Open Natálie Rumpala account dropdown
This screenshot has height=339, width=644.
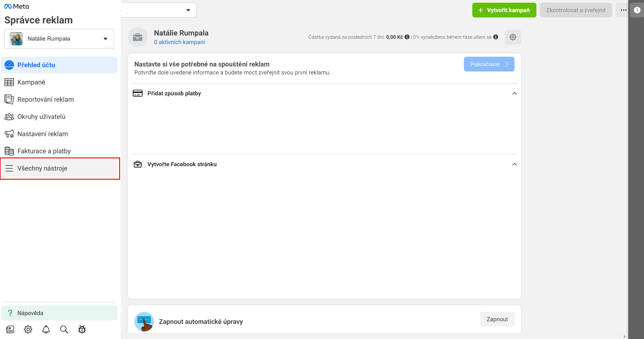click(59, 39)
